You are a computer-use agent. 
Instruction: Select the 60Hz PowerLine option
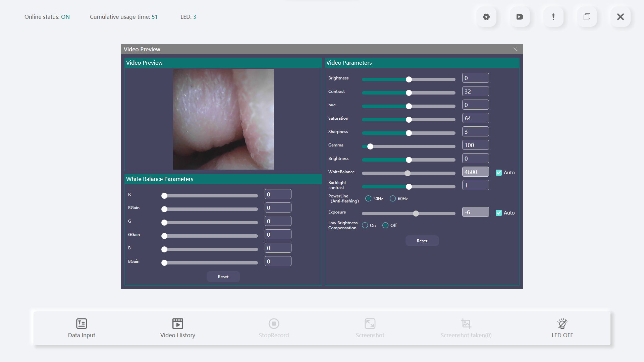click(393, 198)
